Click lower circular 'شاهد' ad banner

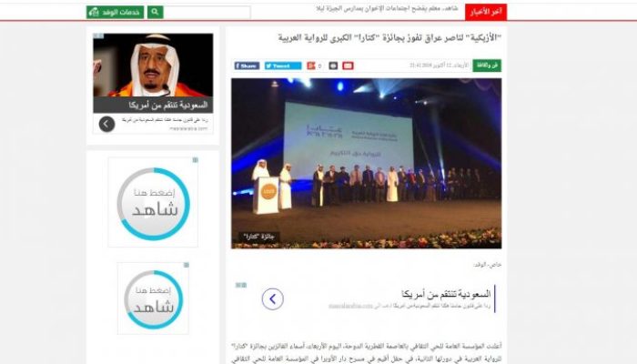pos(153,298)
